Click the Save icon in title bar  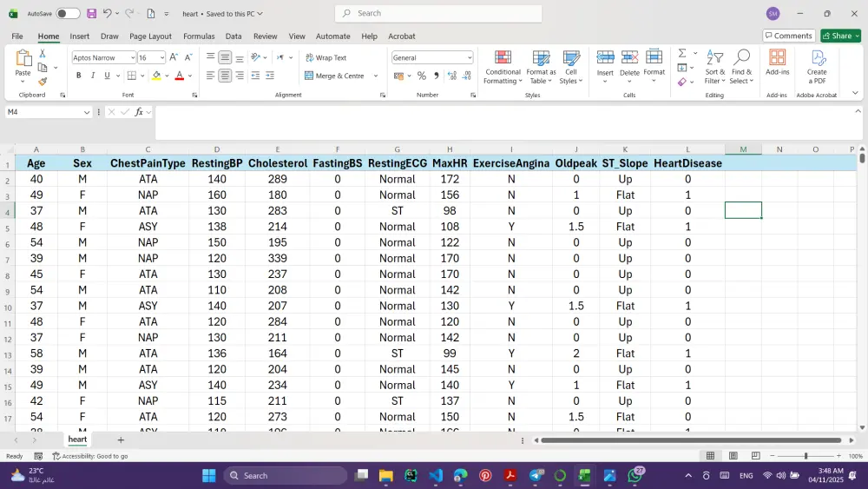click(x=92, y=13)
